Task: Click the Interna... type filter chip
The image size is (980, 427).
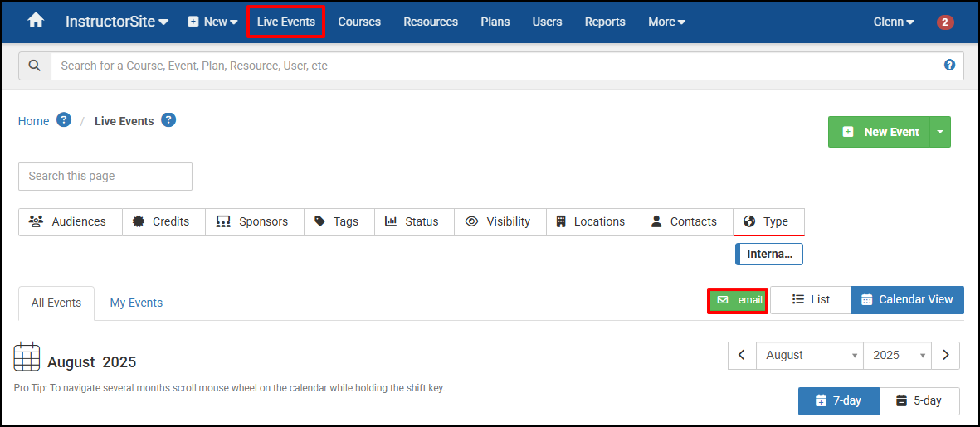Action: pyautogui.click(x=769, y=254)
